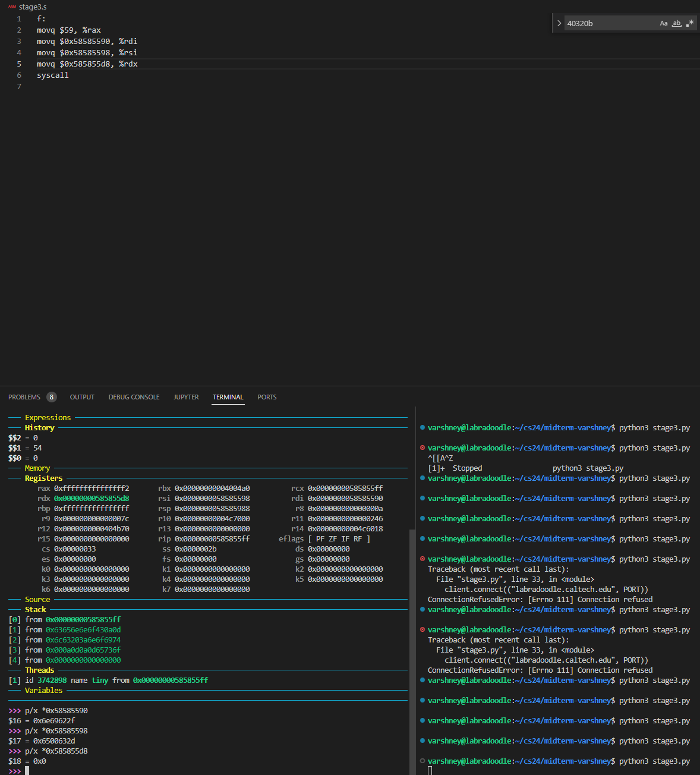Switch to the Debug Console tab
700x775 pixels.
click(134, 397)
